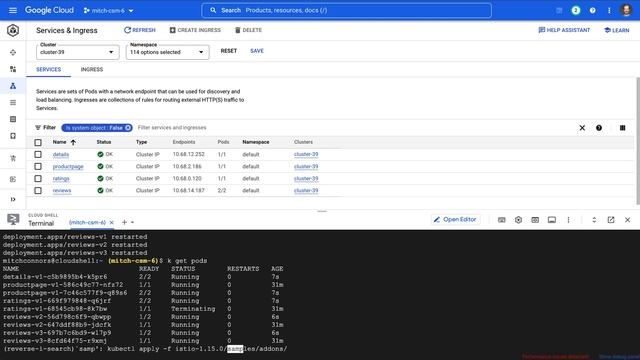Click the Cloud Shell resize handle
Viewport: 640px width, 360px height.
(322, 211)
